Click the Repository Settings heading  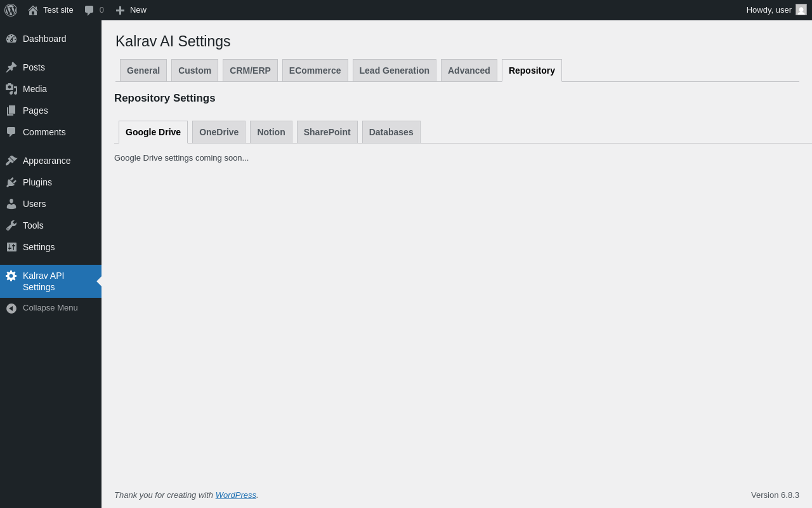(x=165, y=98)
